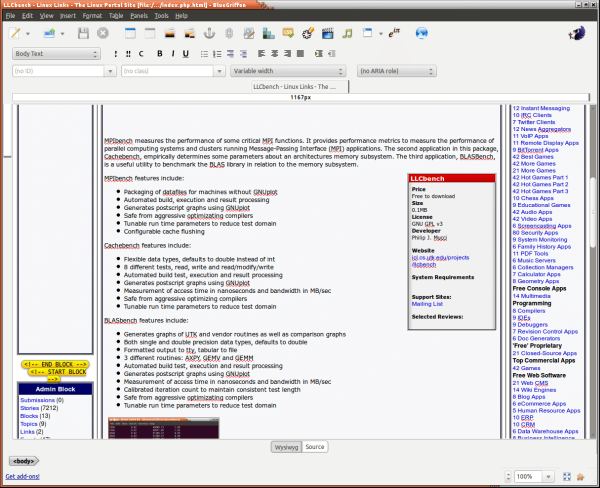Insert a table with the table icon
The width and height of the screenshot is (600, 488).
tap(130, 33)
